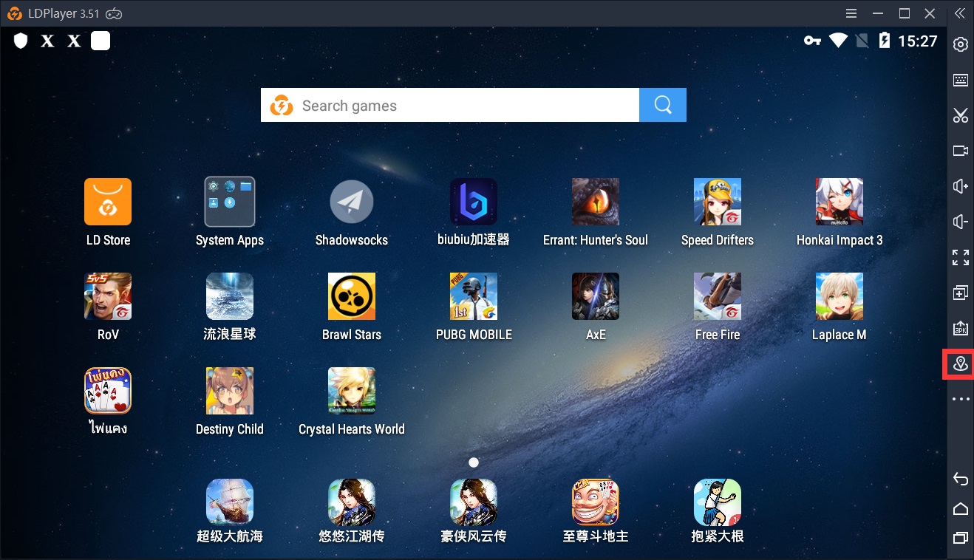This screenshot has width=974, height=560.
Task: Open the LD Store app
Action: [x=107, y=201]
